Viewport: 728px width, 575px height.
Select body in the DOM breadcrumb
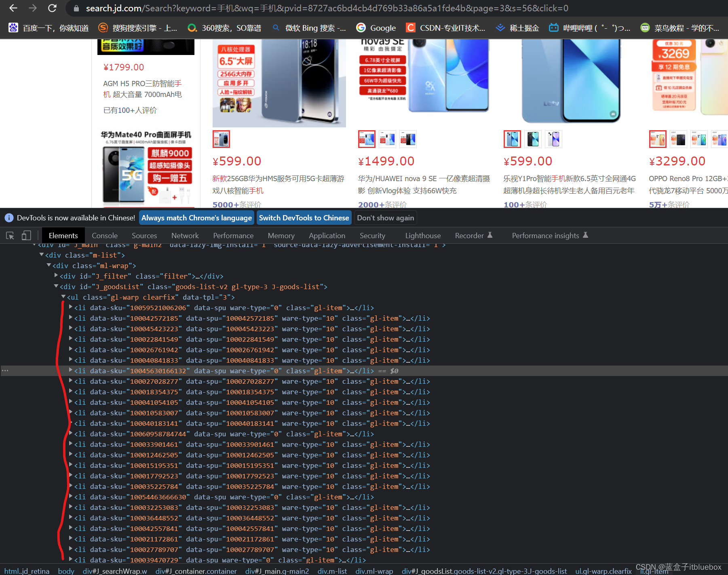pos(66,571)
